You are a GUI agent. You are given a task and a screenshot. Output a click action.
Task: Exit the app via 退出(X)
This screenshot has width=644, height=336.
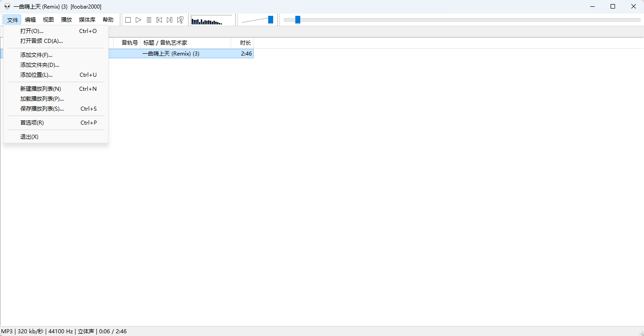pyautogui.click(x=56, y=137)
